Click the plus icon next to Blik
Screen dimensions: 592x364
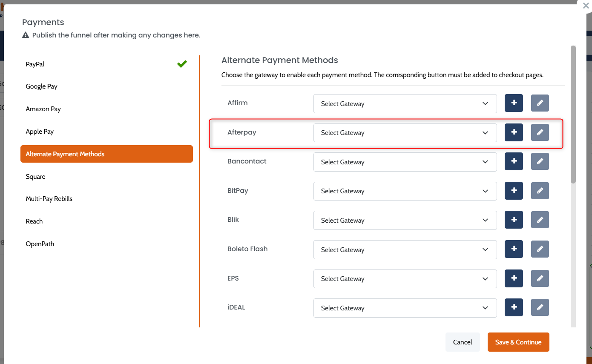point(514,220)
